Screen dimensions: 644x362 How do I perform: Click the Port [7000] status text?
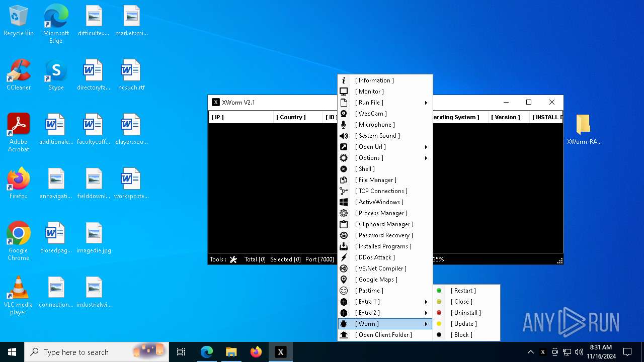[x=319, y=259]
